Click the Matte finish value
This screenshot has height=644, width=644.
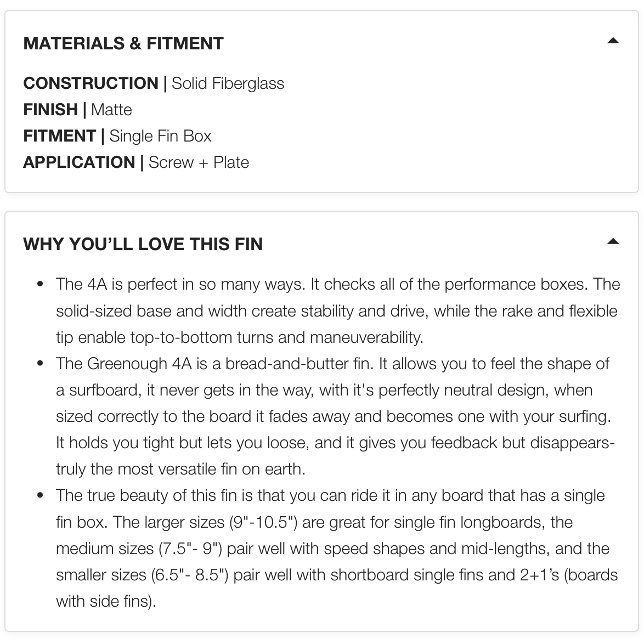click(x=111, y=110)
